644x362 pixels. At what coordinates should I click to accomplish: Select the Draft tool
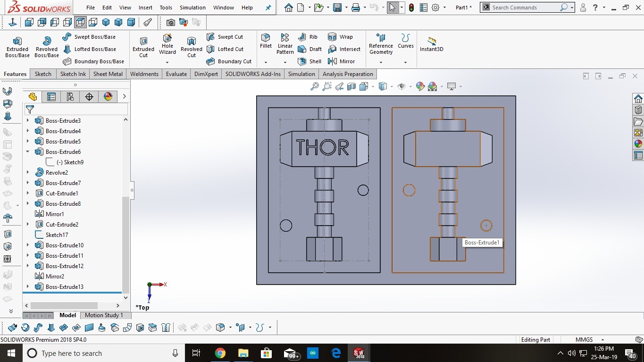click(x=310, y=49)
